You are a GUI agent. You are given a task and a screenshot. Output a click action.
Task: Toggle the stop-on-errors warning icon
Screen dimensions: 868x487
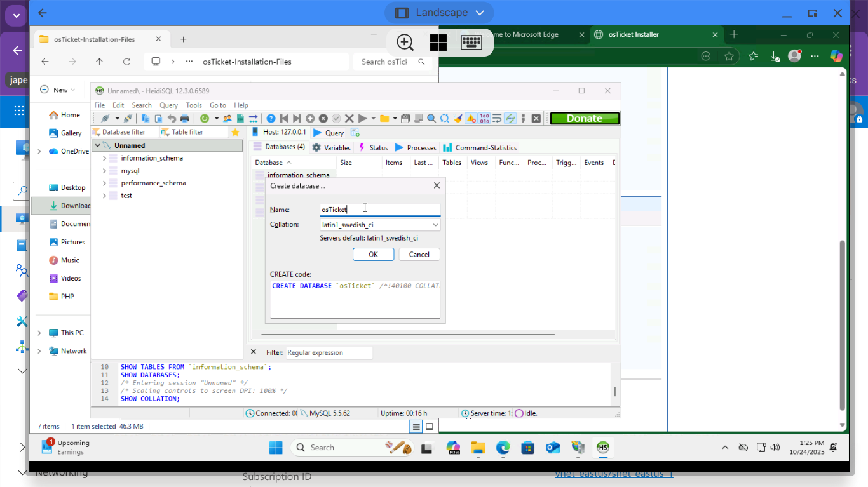(471, 118)
